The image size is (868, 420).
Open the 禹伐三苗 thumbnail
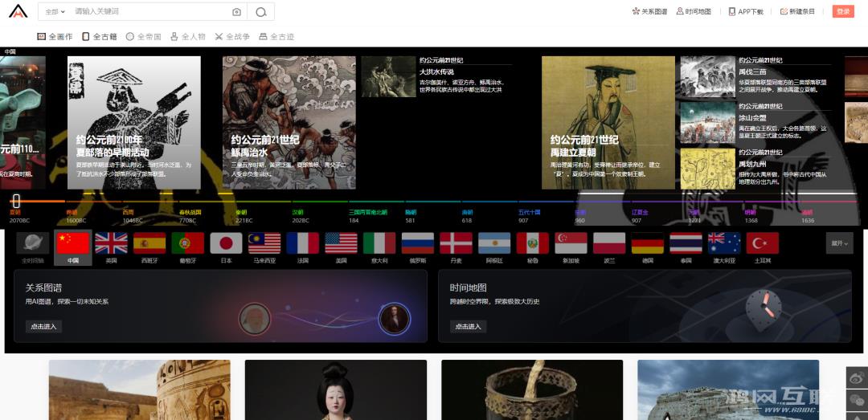[x=708, y=77]
